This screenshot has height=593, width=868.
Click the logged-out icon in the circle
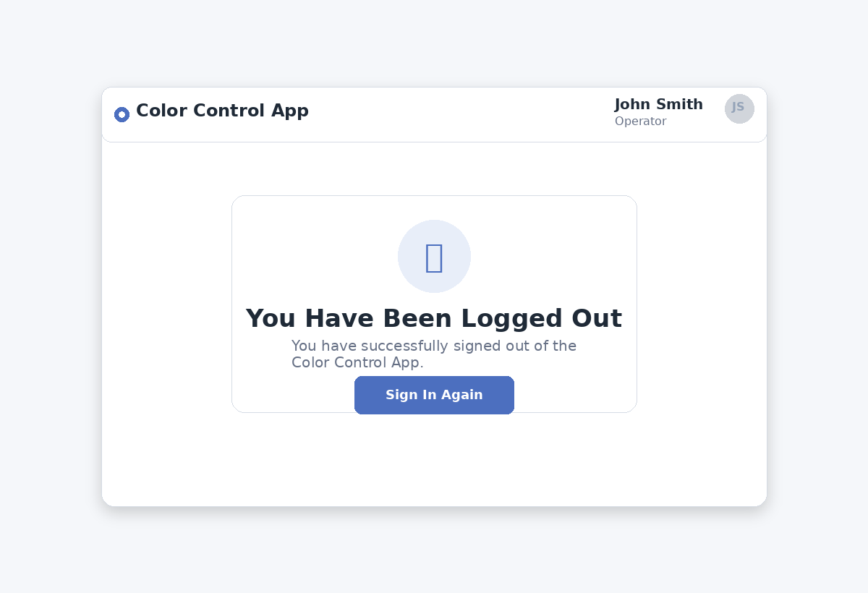(434, 257)
